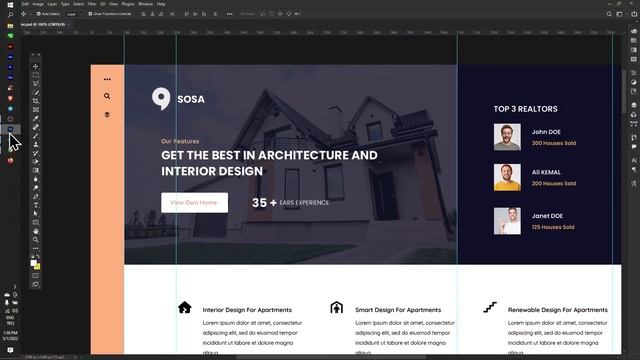Screen dimensions: 640x360
Task: Open the Windows taskbar search
Action: click(x=10, y=15)
